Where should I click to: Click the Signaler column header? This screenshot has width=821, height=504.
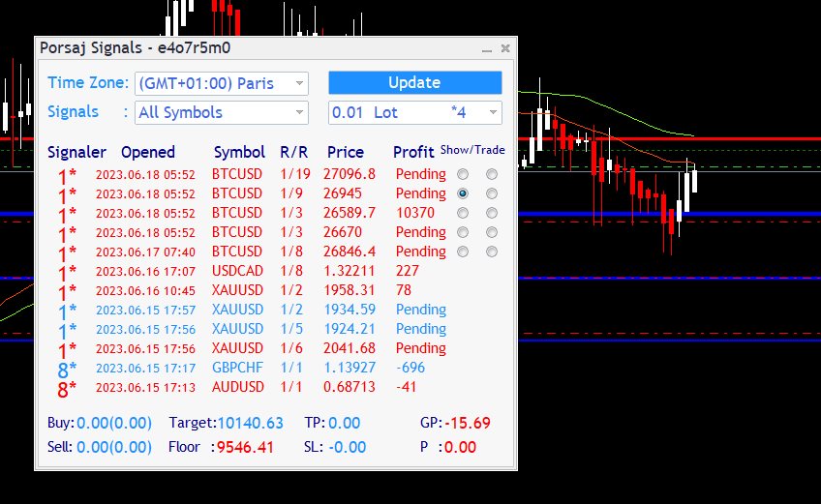point(77,152)
